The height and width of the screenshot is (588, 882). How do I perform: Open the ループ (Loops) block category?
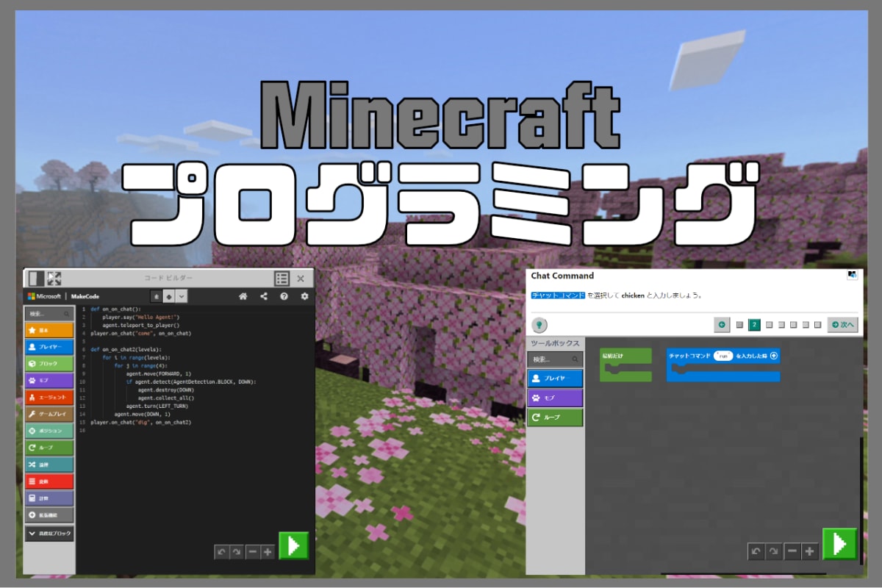pos(49,448)
